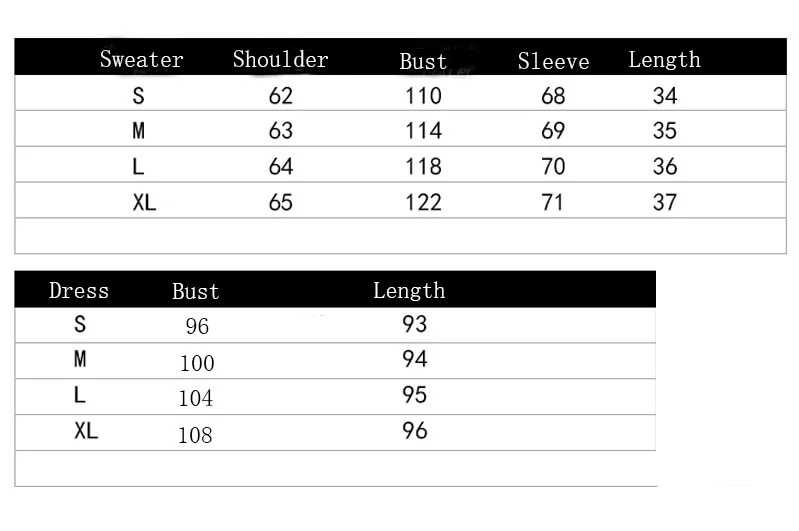The image size is (799, 531).
Task: Click the Dress table header label
Action: coord(79,290)
